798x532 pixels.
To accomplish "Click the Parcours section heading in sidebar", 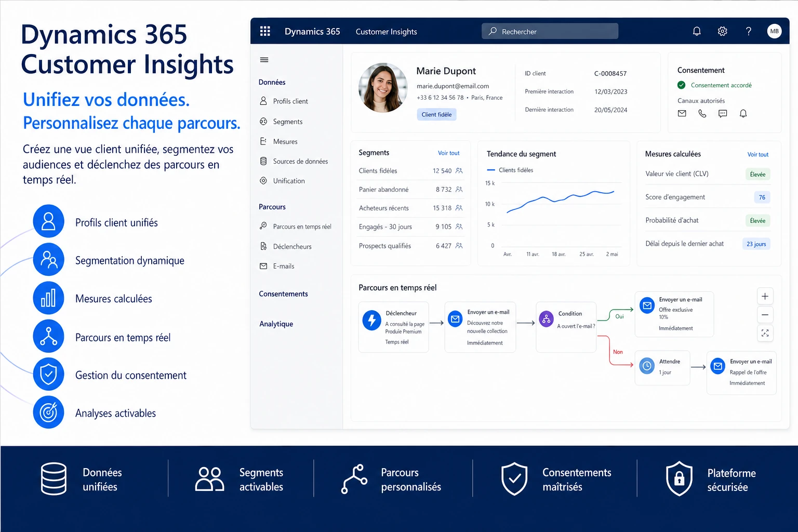I will click(272, 207).
